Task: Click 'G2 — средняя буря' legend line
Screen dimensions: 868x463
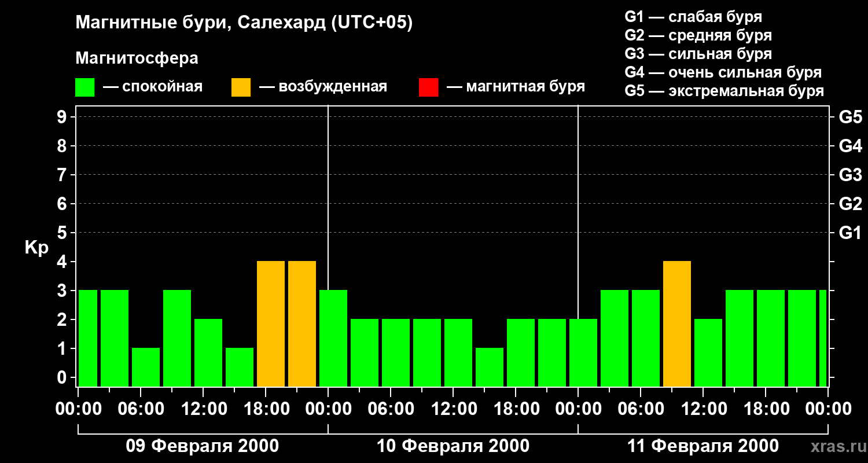Action: pyautogui.click(x=698, y=35)
